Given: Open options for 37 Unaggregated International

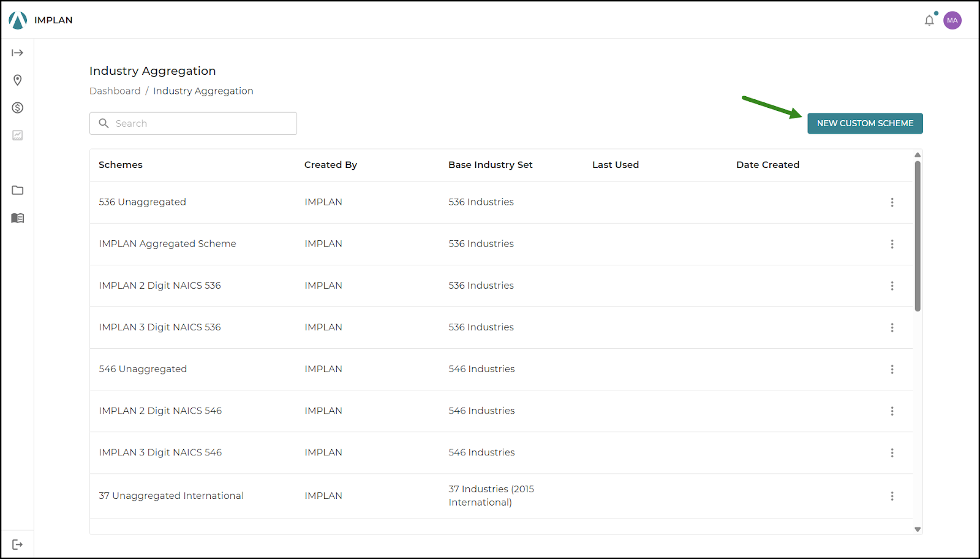Looking at the screenshot, I should (x=892, y=496).
